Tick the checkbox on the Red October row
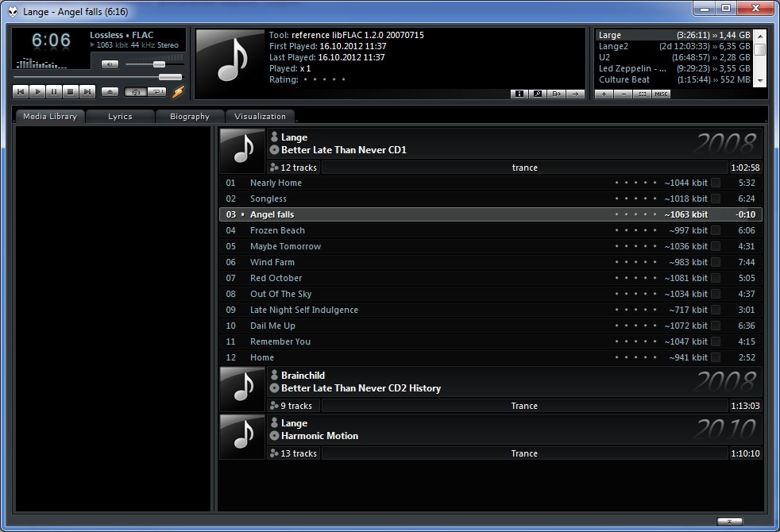780x532 pixels. pos(716,279)
